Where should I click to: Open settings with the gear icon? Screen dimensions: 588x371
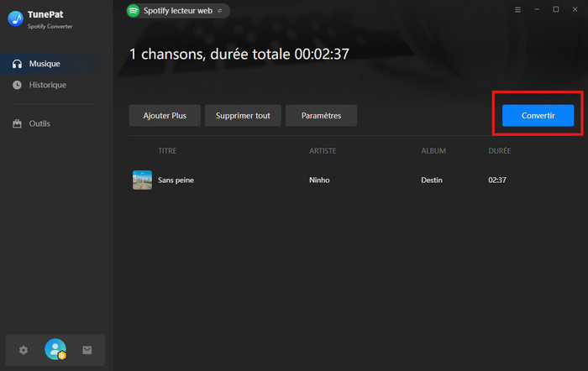pos(24,350)
